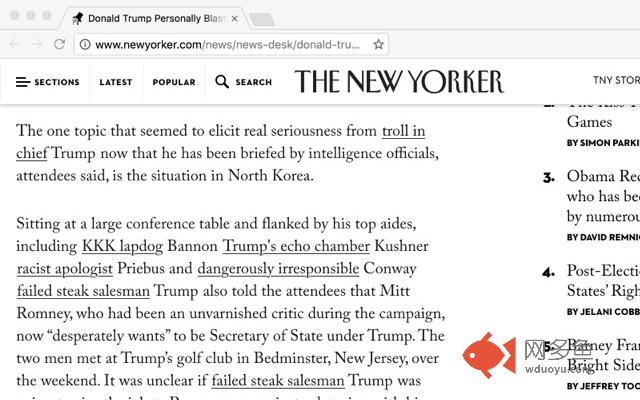The height and width of the screenshot is (400, 640).
Task: Open the Popular section
Action: tap(174, 82)
